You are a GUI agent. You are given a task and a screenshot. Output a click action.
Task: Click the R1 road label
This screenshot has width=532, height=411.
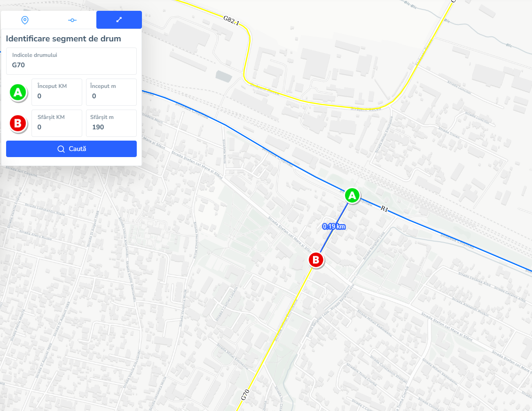384,209
